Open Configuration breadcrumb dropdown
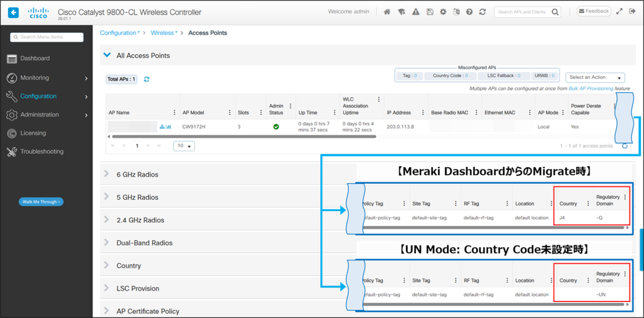The image size is (644, 318). [120, 33]
